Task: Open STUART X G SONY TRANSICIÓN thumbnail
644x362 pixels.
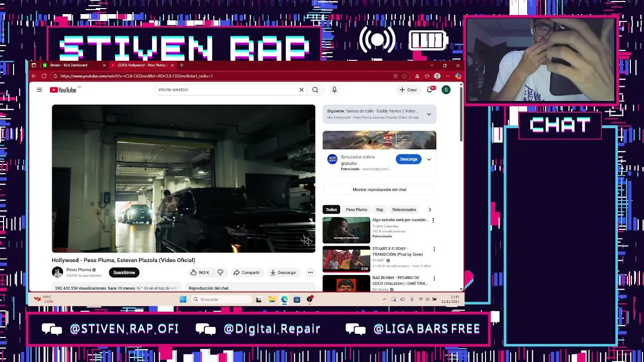Action: click(346, 259)
